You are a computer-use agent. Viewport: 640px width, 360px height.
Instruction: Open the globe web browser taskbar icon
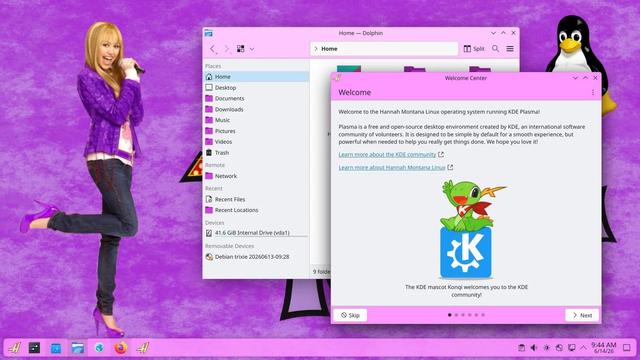coord(99,348)
